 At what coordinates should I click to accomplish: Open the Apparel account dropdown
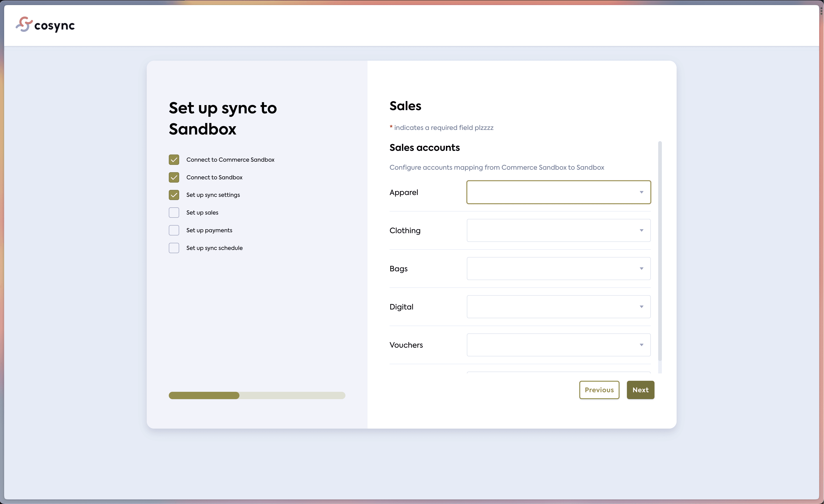[558, 192]
